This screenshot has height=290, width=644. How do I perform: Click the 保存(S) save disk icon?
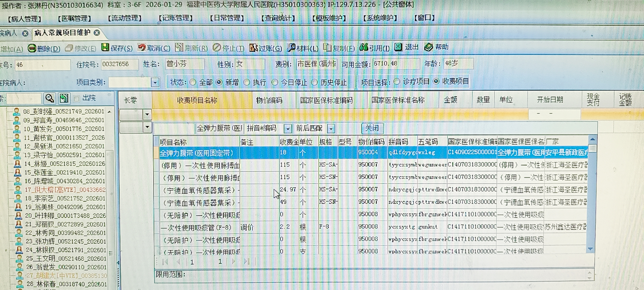pos(105,48)
